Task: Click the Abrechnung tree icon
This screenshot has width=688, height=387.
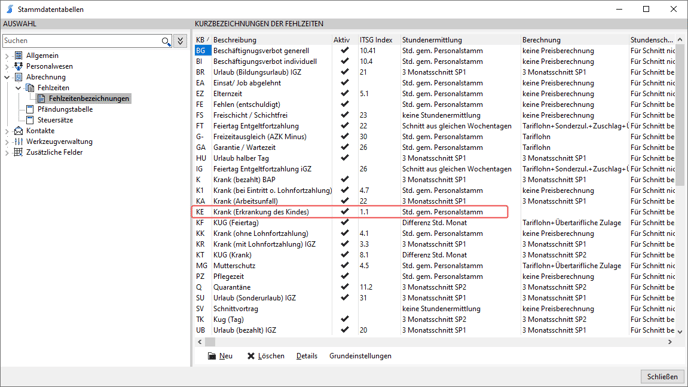Action: point(18,77)
